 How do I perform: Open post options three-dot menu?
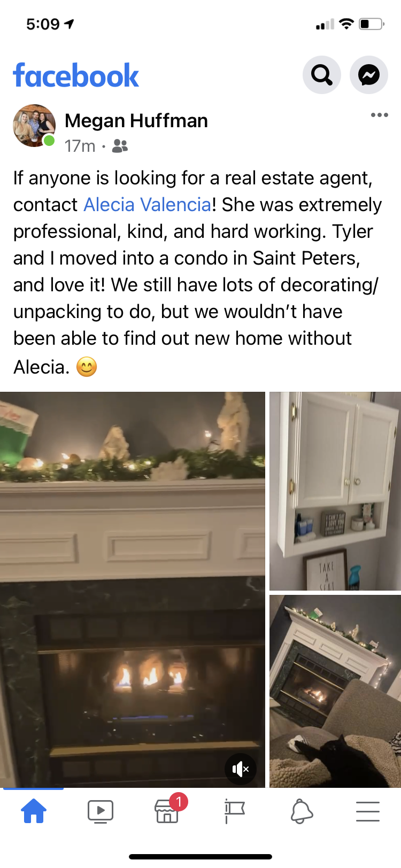click(380, 115)
